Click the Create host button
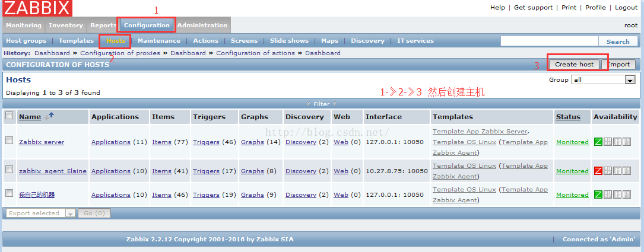Screen dimensions: 644x252 click(x=574, y=65)
